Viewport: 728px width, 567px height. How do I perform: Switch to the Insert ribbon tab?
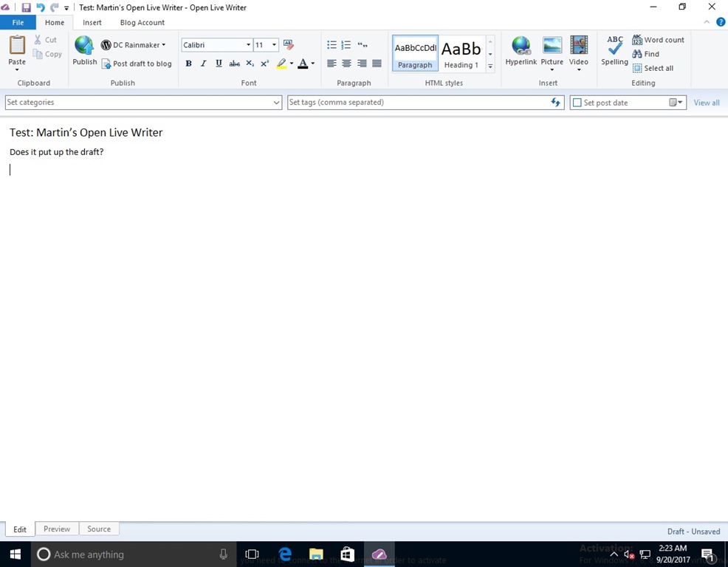click(92, 22)
